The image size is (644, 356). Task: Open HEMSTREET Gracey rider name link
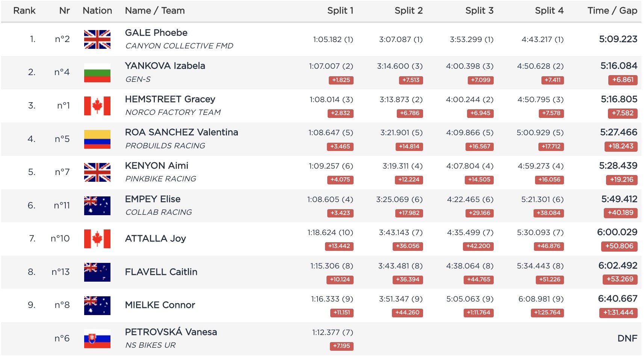pyautogui.click(x=170, y=99)
